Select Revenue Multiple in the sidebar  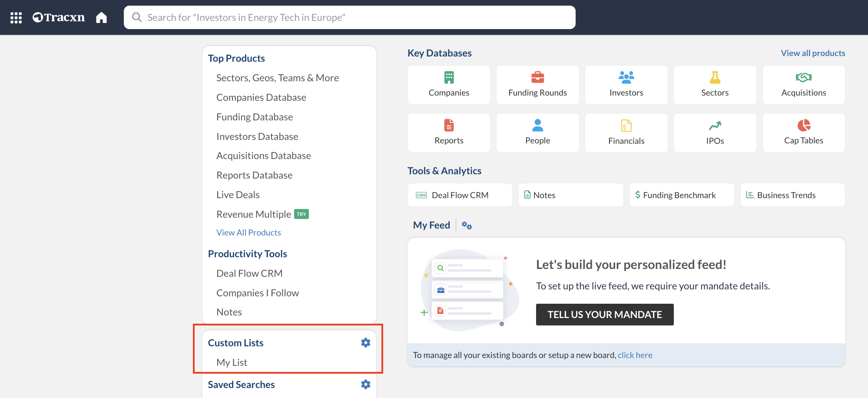click(x=254, y=214)
